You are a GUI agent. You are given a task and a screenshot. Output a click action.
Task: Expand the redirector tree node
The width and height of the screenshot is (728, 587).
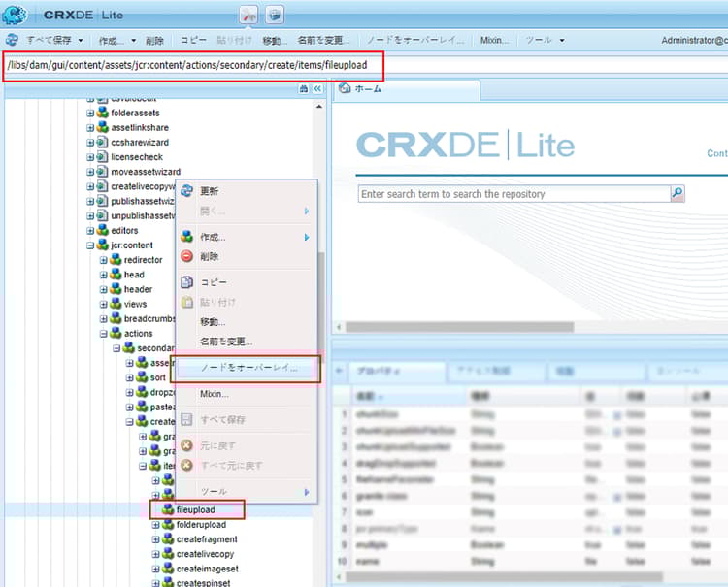click(x=104, y=260)
